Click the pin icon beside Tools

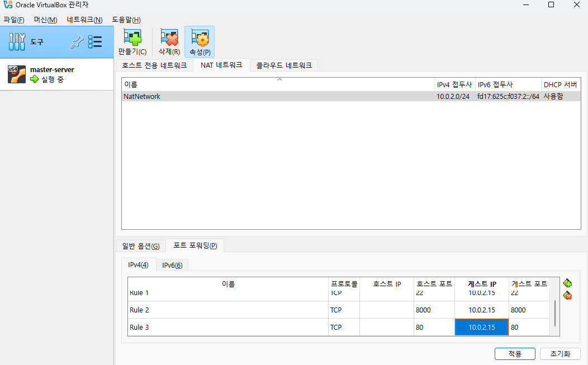[x=77, y=41]
